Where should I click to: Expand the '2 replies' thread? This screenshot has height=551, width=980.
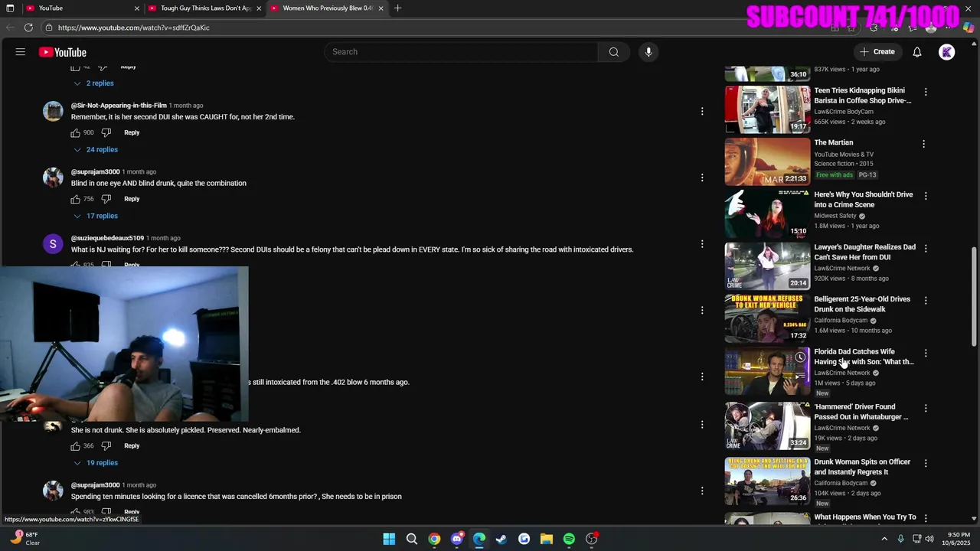point(94,83)
